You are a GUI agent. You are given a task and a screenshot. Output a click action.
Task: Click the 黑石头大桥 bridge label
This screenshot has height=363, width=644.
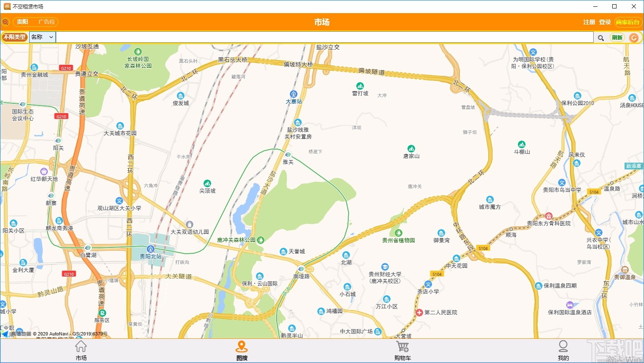(x=233, y=60)
